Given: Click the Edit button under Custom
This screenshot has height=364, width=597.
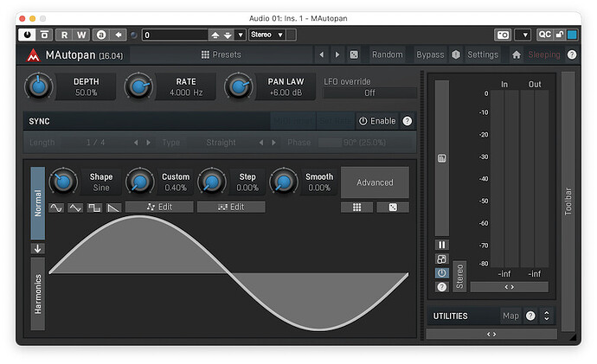Looking at the screenshot, I should [159, 207].
